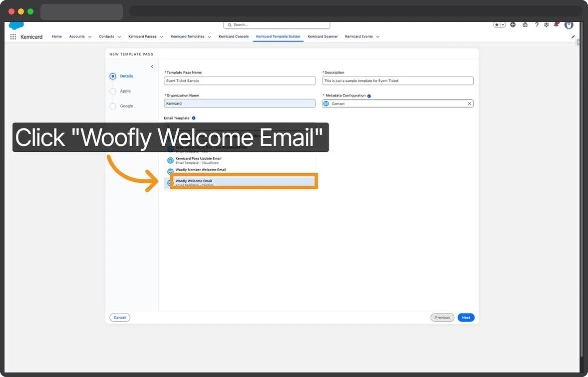The image size is (588, 377).
Task: Click the Woofly Member Welcome Email template icon
Action: pos(170,171)
